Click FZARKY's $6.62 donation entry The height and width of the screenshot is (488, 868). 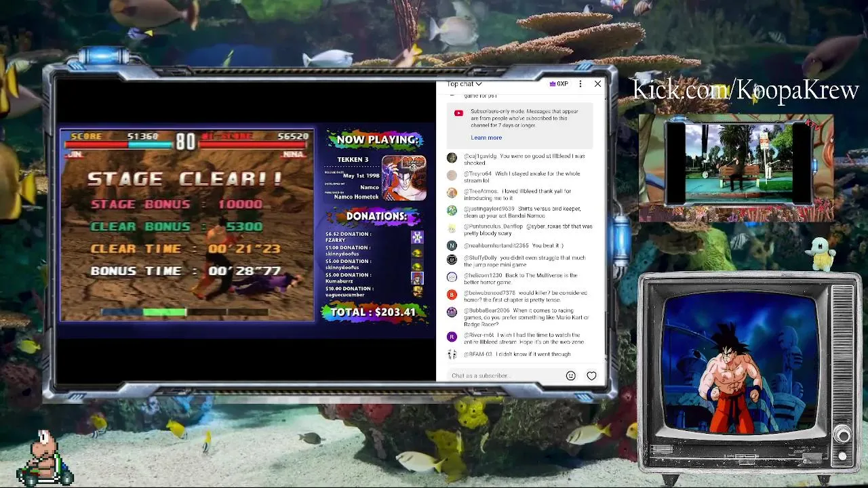(x=348, y=237)
